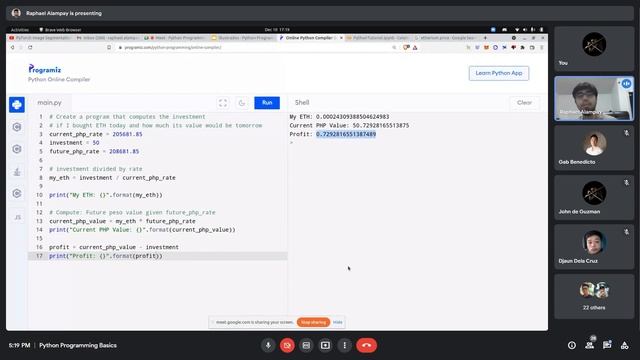Image resolution: width=640 pixels, height=360 pixels.
Task: Select Djaun Dela Cruz's participant tile
Action: point(594,247)
